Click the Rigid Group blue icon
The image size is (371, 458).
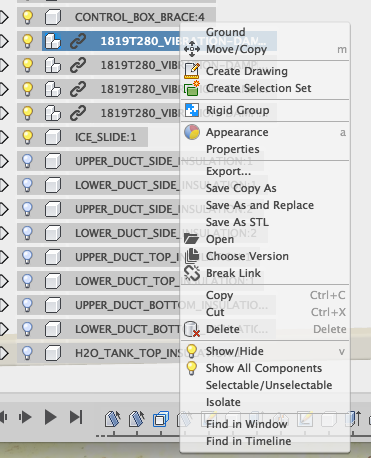click(192, 110)
